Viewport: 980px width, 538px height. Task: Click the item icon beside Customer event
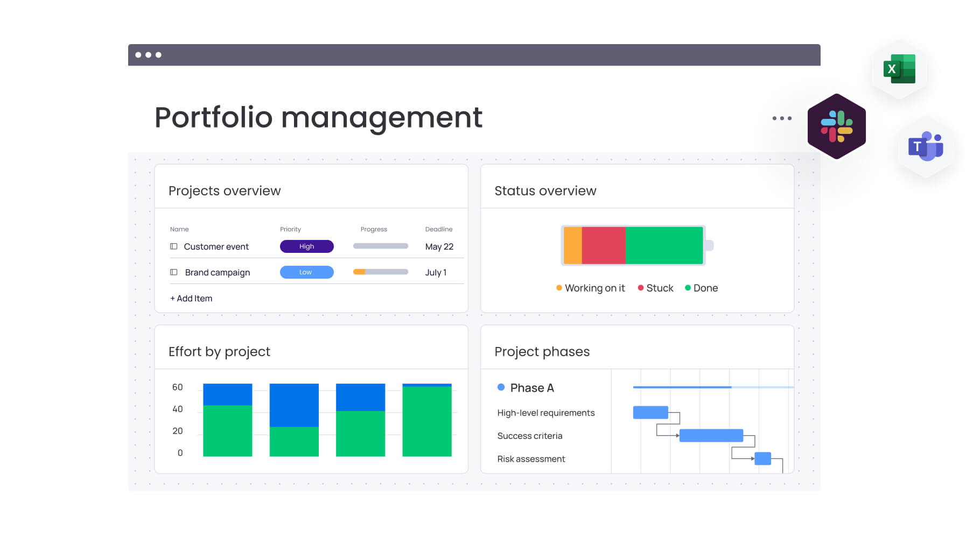(173, 246)
